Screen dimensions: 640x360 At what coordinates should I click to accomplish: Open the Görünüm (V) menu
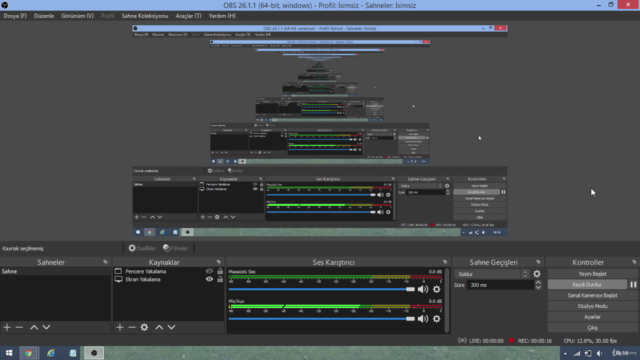[77, 16]
